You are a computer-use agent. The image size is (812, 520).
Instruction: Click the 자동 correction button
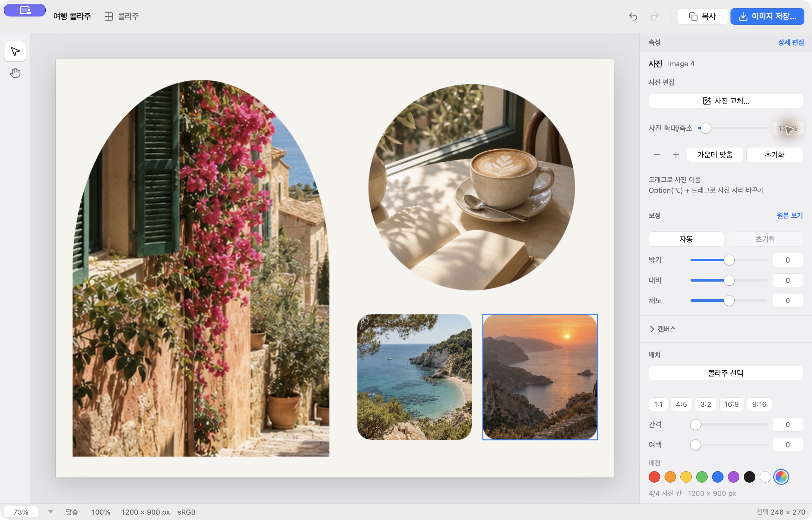click(686, 239)
